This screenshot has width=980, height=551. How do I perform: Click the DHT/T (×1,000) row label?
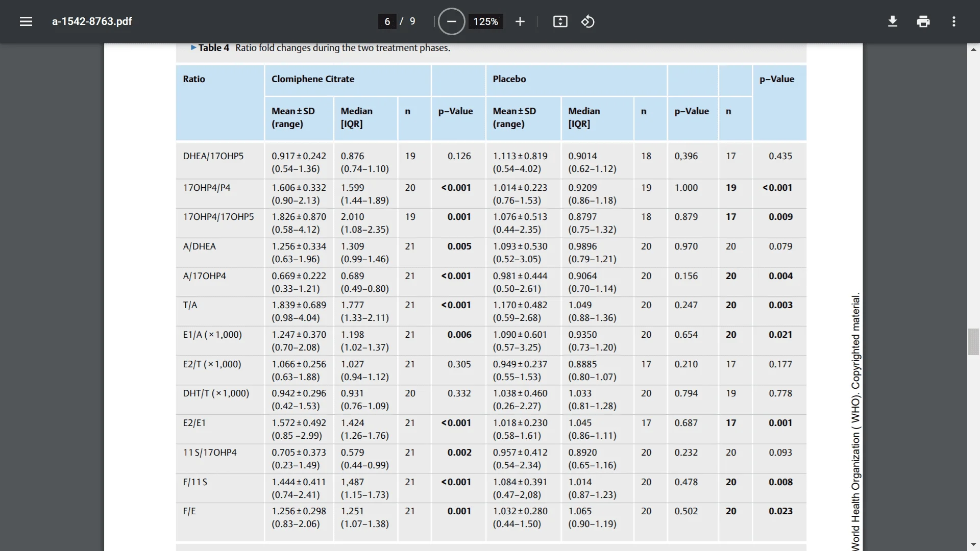tap(216, 393)
